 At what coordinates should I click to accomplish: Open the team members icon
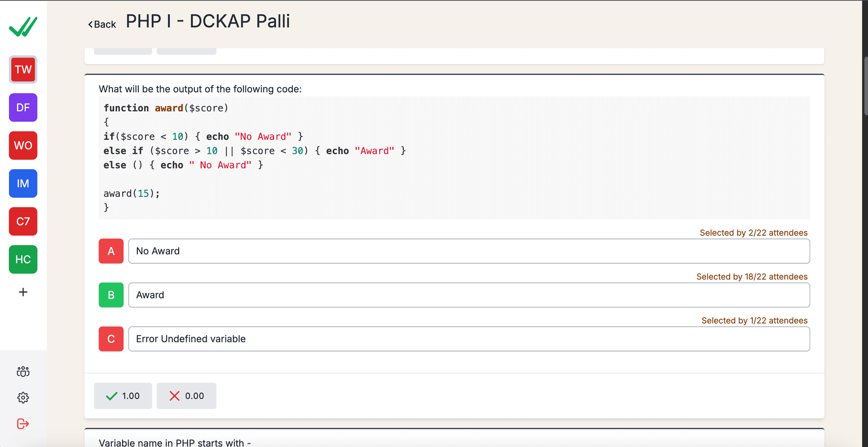click(23, 372)
